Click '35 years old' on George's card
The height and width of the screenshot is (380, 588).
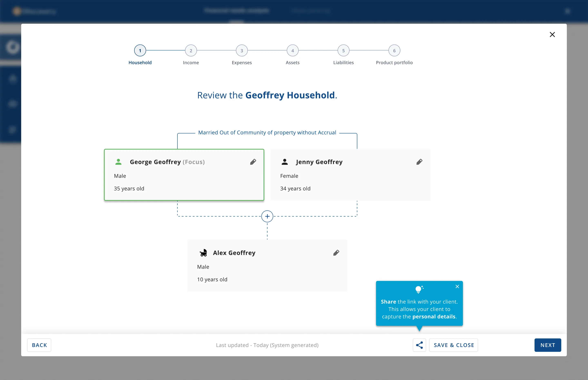coord(129,189)
